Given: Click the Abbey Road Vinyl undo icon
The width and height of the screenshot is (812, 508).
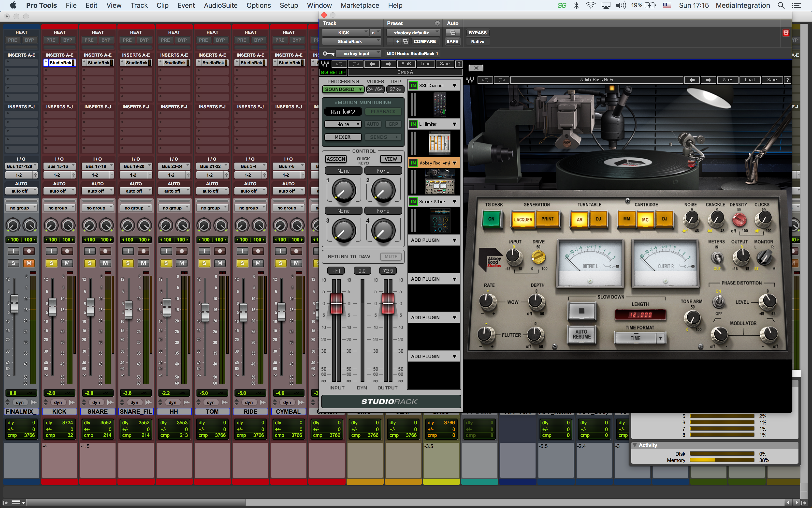Looking at the screenshot, I should (x=485, y=80).
